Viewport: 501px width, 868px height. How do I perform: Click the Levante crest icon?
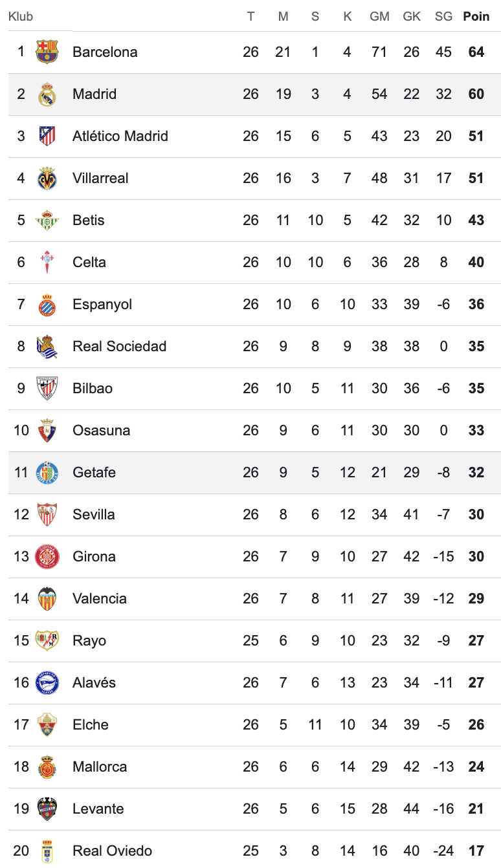(x=47, y=809)
